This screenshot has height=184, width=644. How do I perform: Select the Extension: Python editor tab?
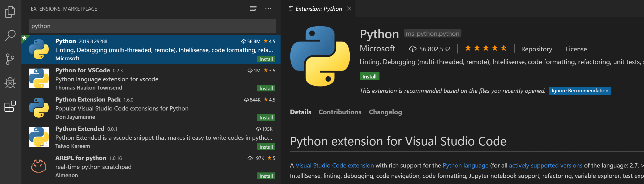[318, 9]
